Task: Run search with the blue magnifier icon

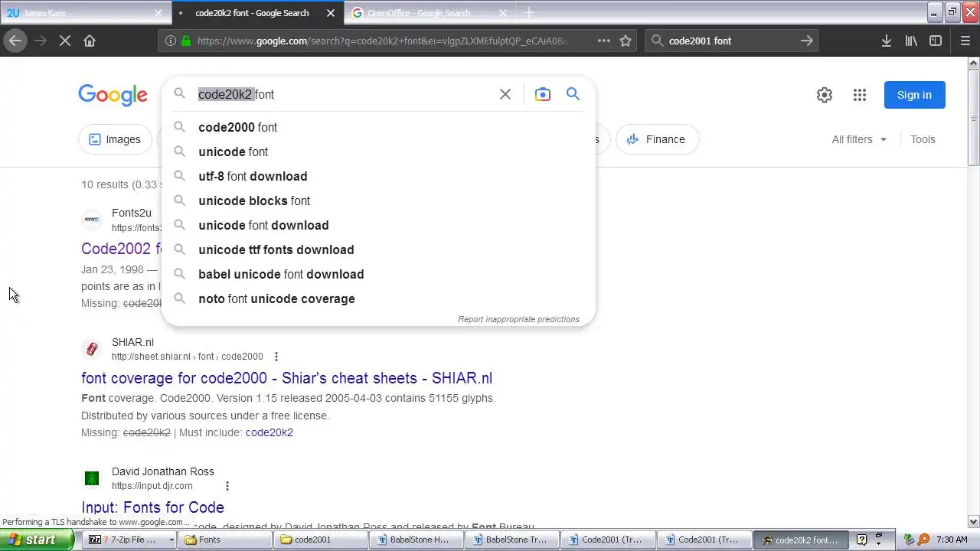Action: click(x=573, y=94)
